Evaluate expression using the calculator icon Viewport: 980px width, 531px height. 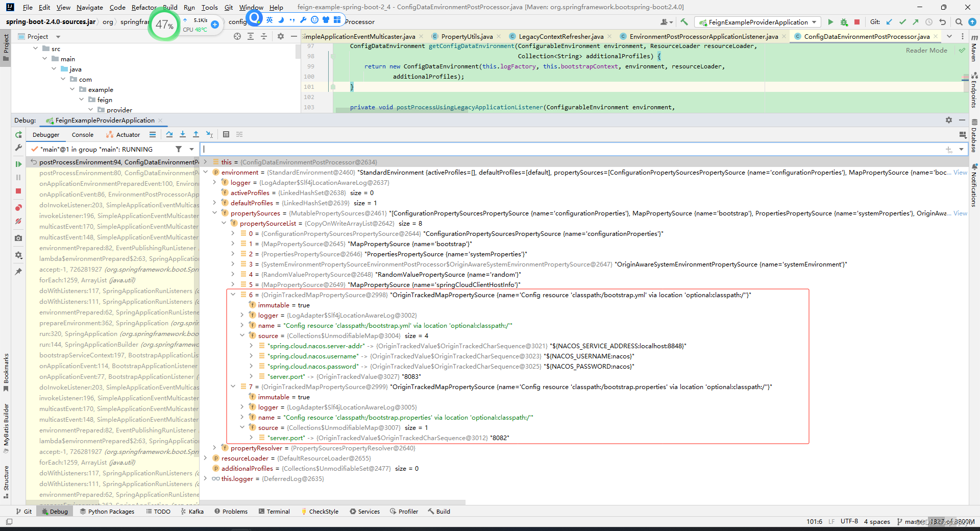(x=226, y=134)
